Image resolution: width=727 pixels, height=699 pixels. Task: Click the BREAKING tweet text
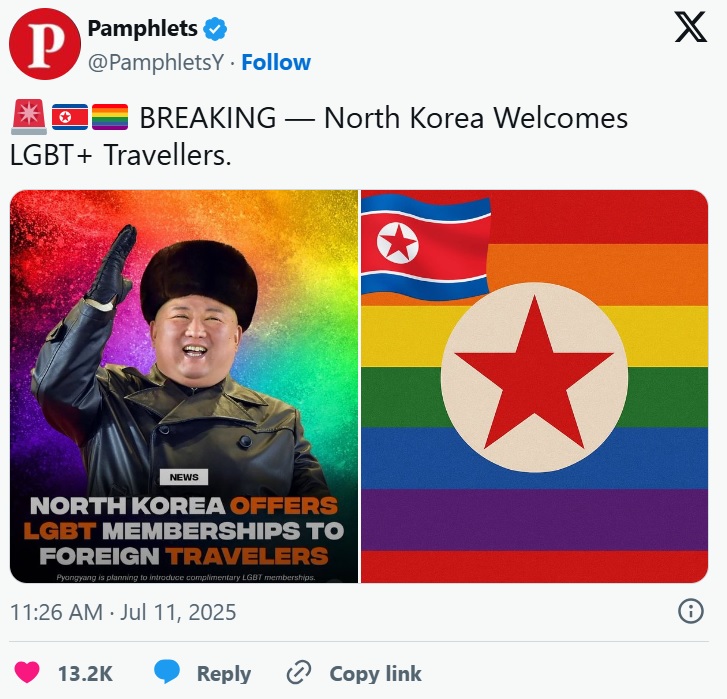pyautogui.click(x=319, y=136)
